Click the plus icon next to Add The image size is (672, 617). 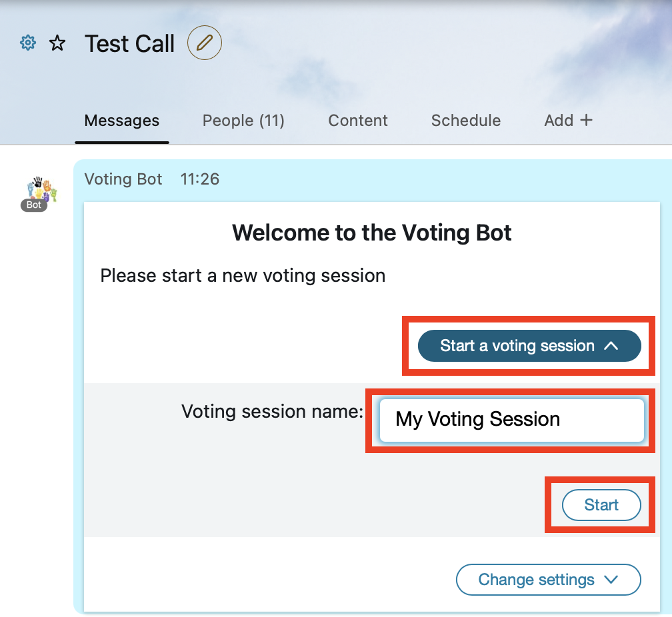(x=586, y=120)
